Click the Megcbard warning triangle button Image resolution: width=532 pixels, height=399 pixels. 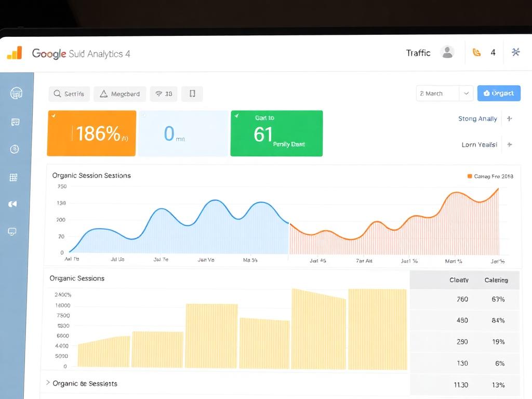point(120,94)
